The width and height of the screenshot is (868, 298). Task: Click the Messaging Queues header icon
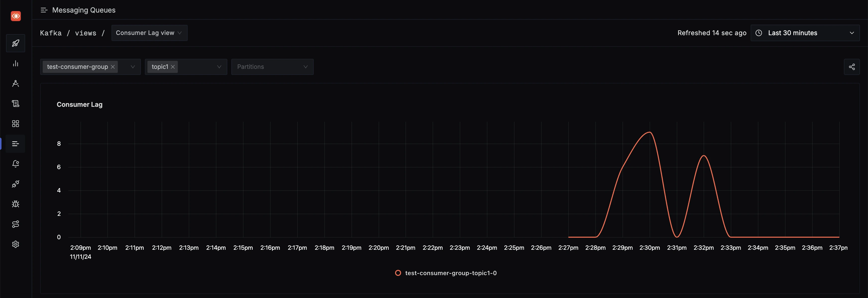[x=44, y=10]
